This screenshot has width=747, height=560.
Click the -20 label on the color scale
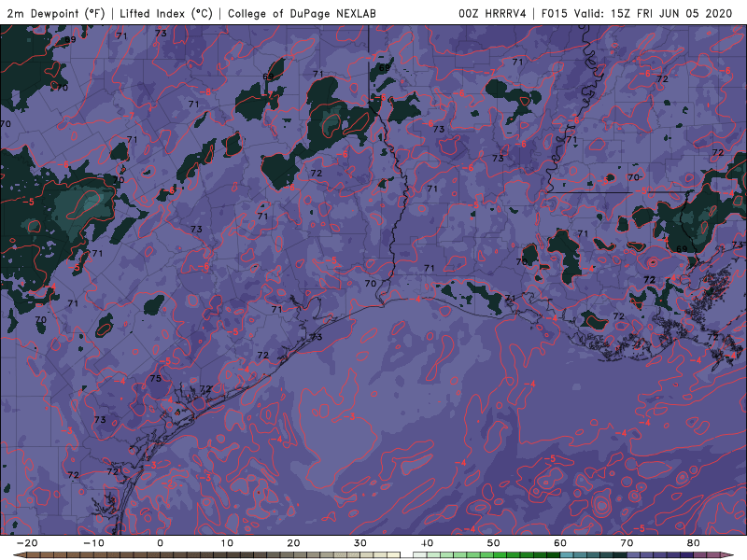27,543
